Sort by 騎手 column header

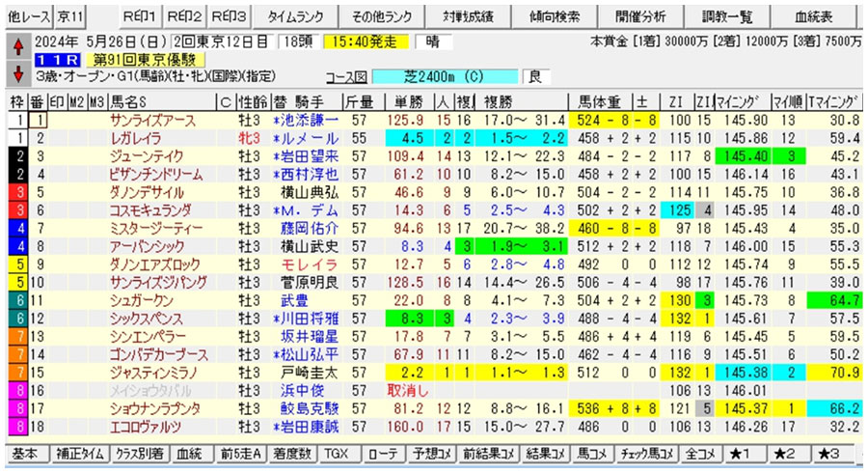(x=307, y=102)
